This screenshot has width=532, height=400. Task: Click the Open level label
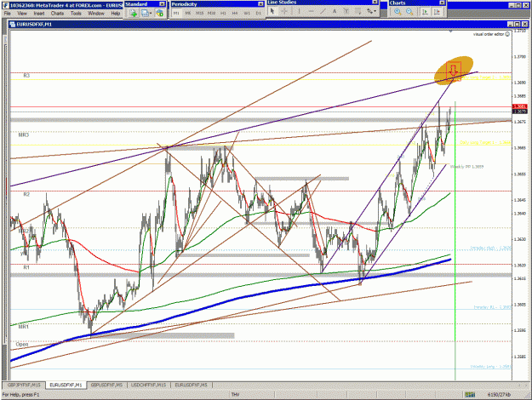pos(22,345)
